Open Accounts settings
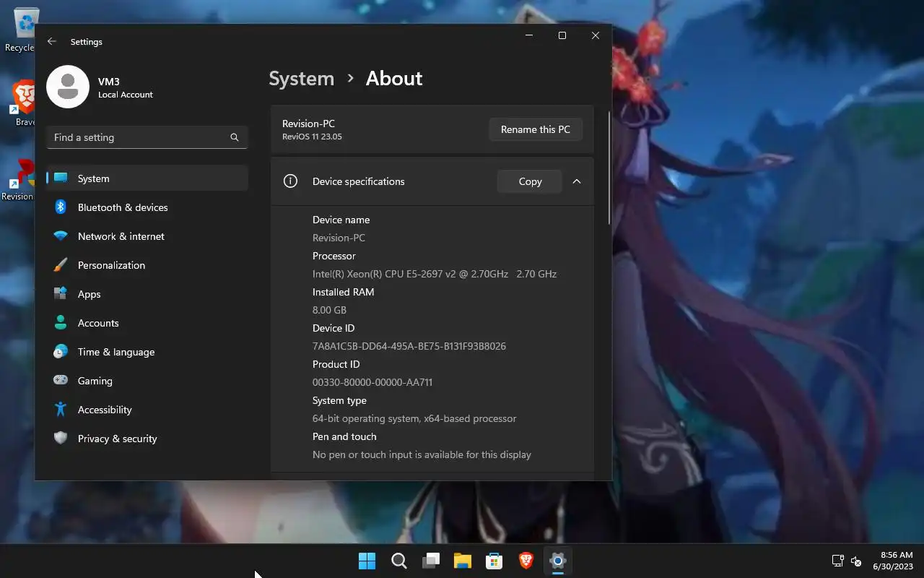924x578 pixels. (x=147, y=323)
